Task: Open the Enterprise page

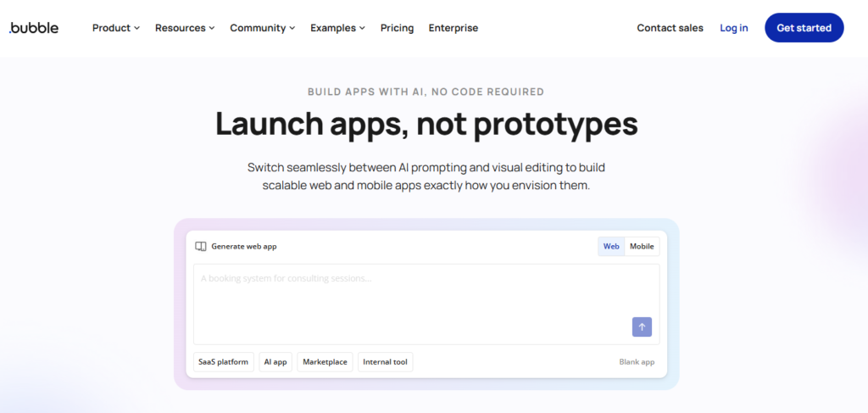Action: coord(453,28)
